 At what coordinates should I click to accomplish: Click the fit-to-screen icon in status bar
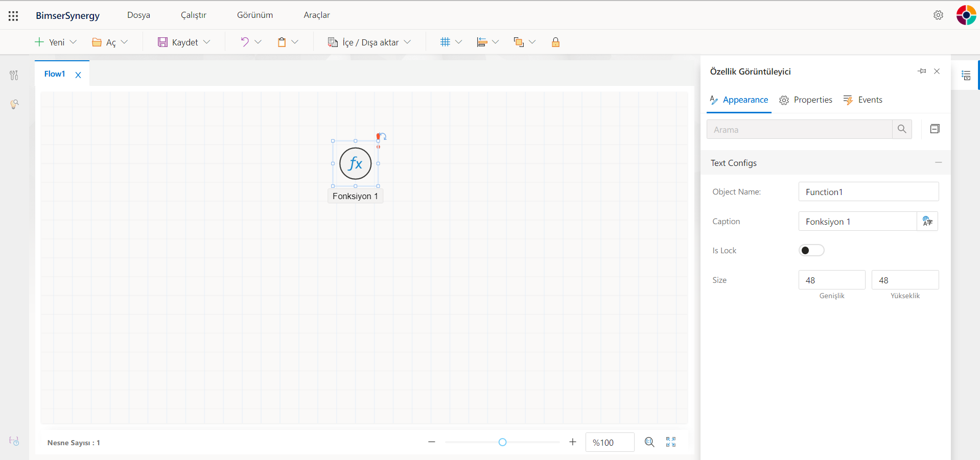point(670,442)
